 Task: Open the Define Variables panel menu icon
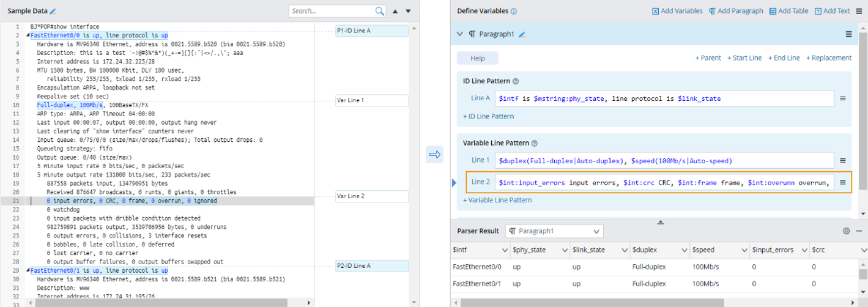click(858, 11)
